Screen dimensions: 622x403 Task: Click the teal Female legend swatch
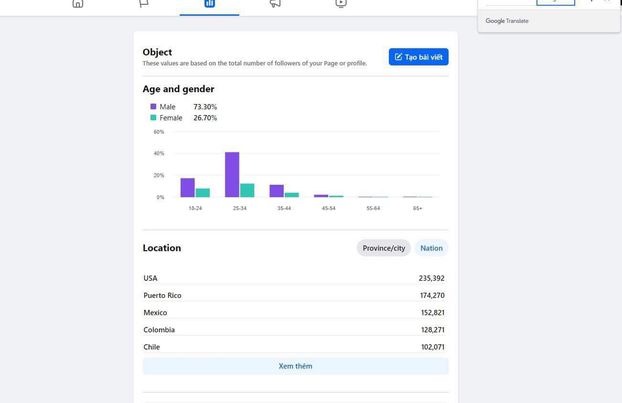153,118
